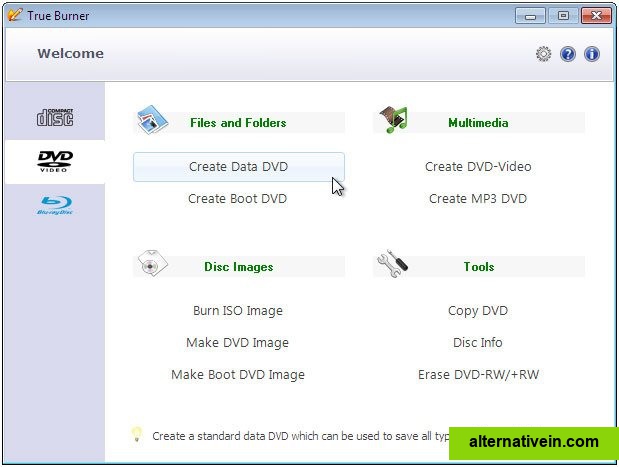Image resolution: width=619 pixels, height=467 pixels.
Task: Minimize the True Burner window
Action: pos(530,16)
